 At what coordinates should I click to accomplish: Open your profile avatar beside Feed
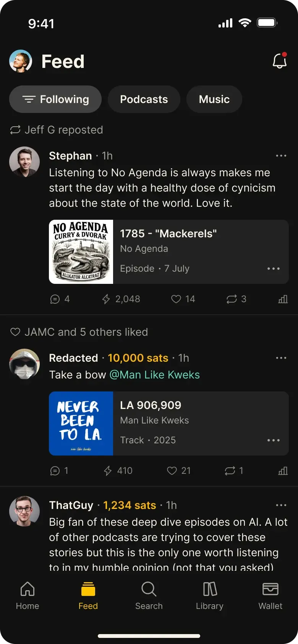pos(21,61)
